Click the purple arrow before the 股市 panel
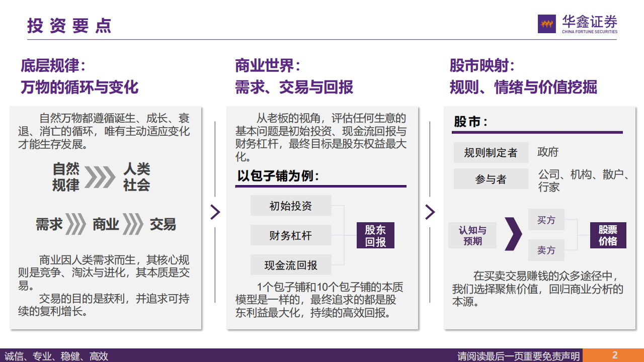The height and width of the screenshot is (362, 644). click(430, 212)
